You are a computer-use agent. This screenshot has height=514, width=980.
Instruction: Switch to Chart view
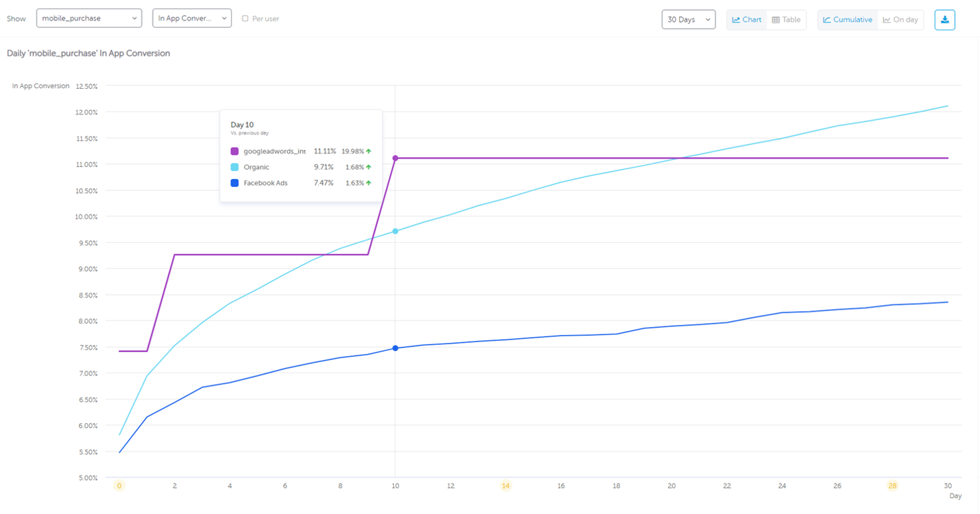[x=747, y=20]
